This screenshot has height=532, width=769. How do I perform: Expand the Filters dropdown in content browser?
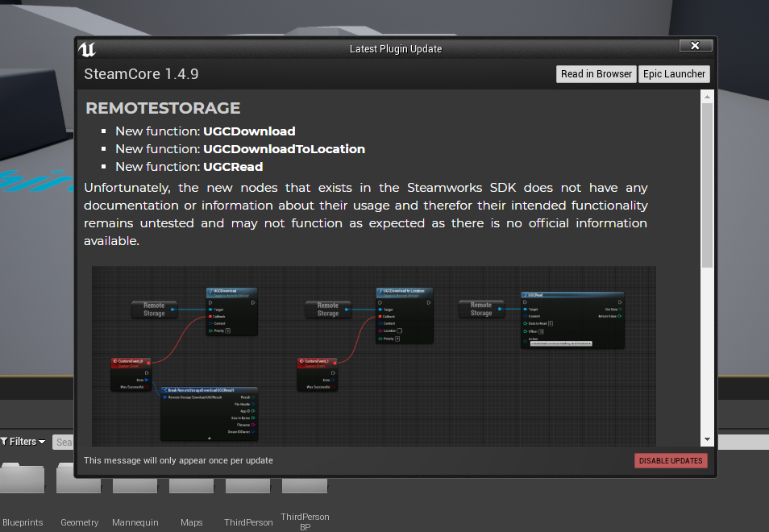24,442
